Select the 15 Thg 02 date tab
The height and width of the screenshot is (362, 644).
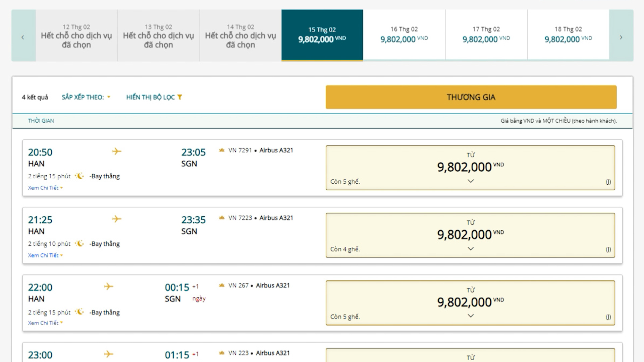[x=322, y=35]
